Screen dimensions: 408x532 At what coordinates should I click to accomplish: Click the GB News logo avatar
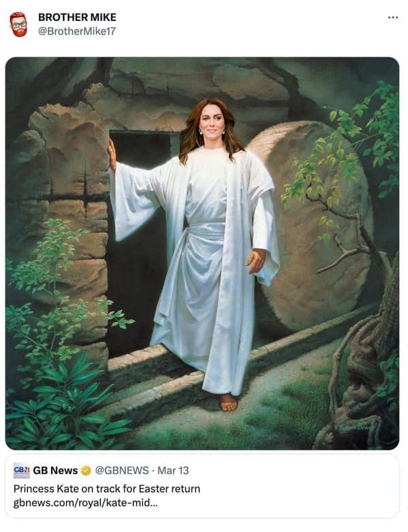pyautogui.click(x=22, y=471)
